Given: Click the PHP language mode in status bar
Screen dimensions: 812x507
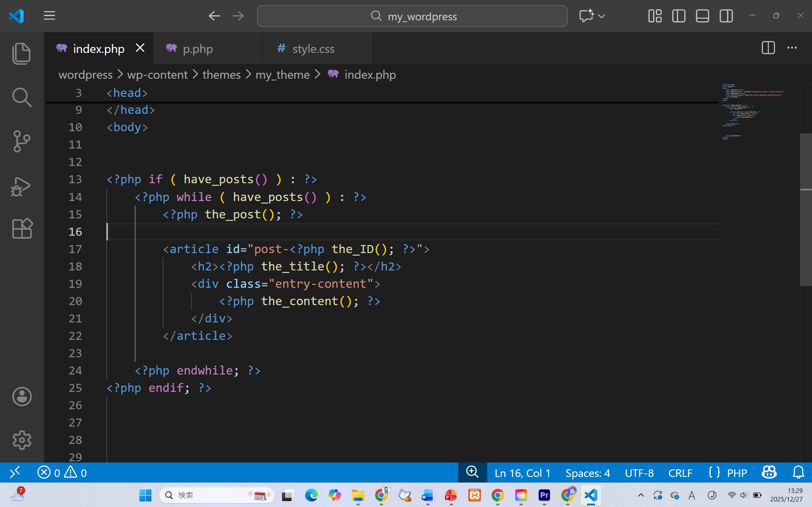Looking at the screenshot, I should click(737, 473).
